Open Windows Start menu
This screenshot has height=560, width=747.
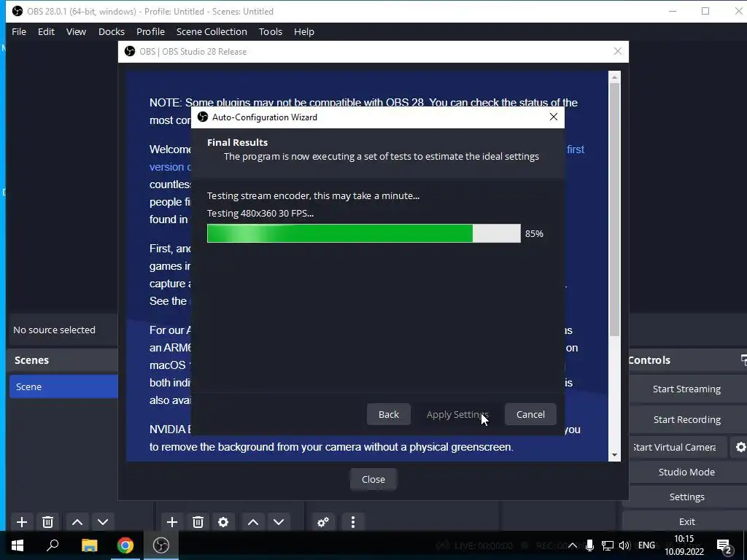point(18,545)
